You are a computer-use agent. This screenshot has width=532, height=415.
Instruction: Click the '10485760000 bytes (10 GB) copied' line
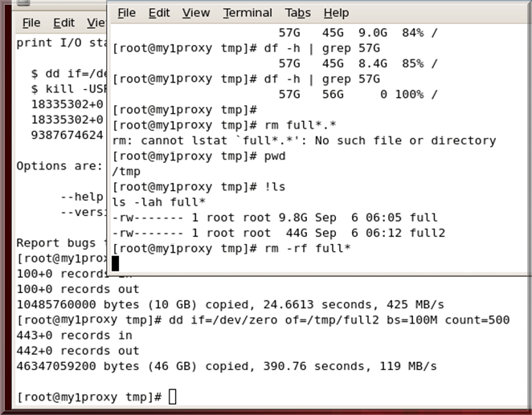(231, 304)
